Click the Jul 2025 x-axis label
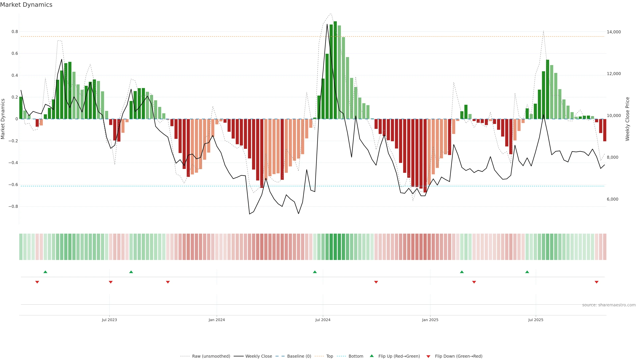Screen dimensions: 644x362 (x=535, y=320)
